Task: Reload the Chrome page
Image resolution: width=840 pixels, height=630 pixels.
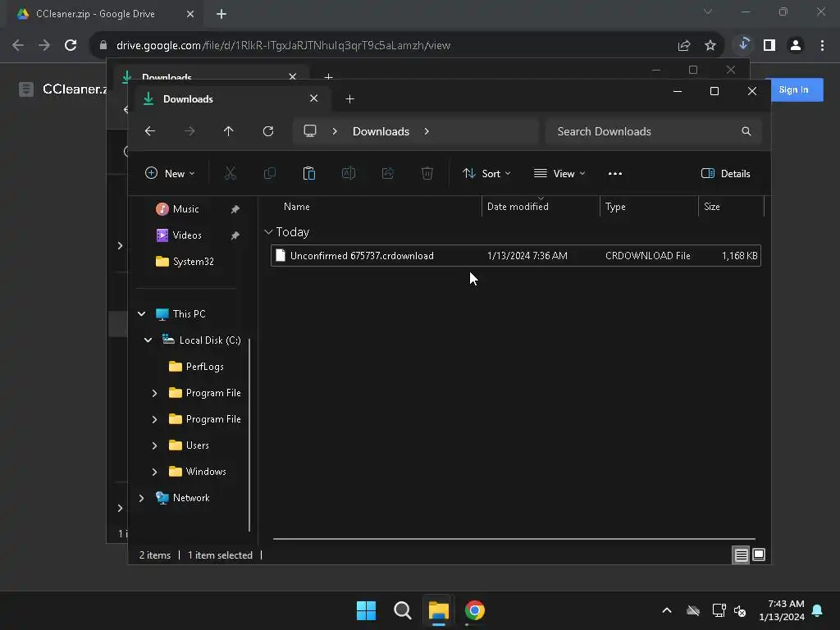Action: coord(71,45)
